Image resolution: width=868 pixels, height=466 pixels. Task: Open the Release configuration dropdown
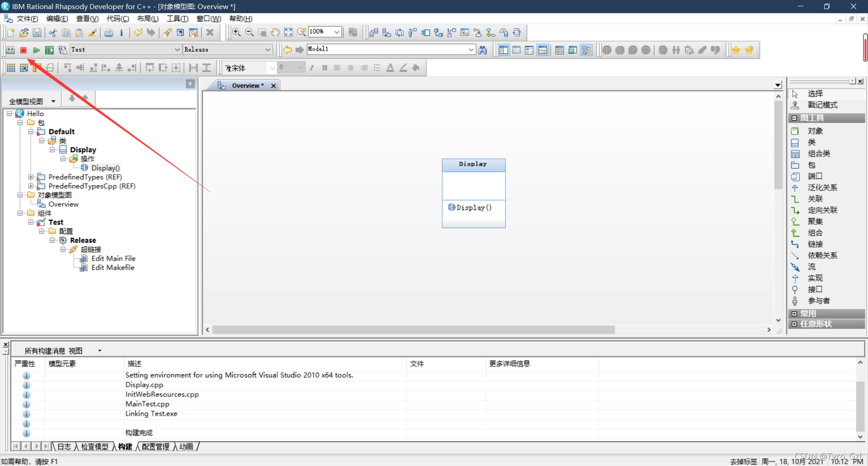[x=268, y=50]
